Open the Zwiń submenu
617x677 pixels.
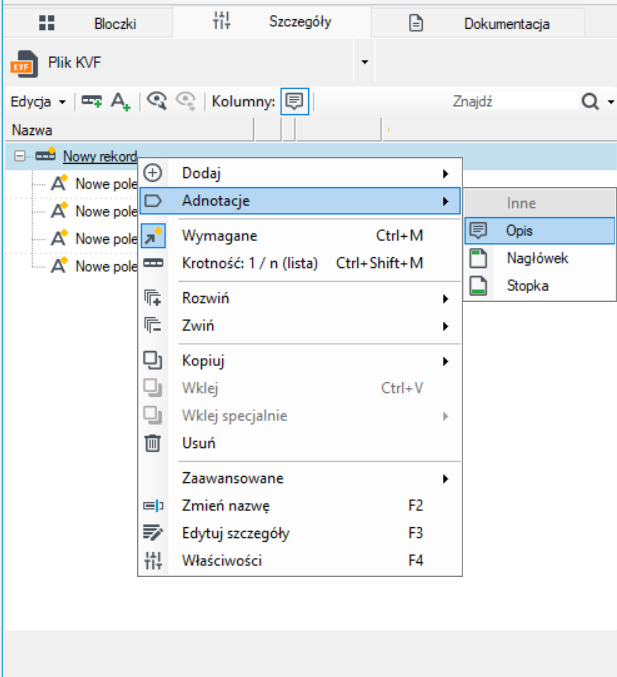point(300,326)
